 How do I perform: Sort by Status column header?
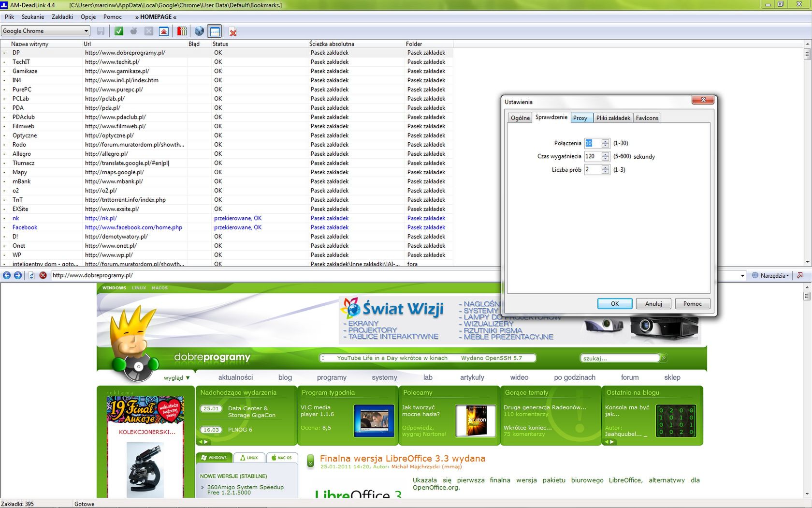click(x=260, y=44)
